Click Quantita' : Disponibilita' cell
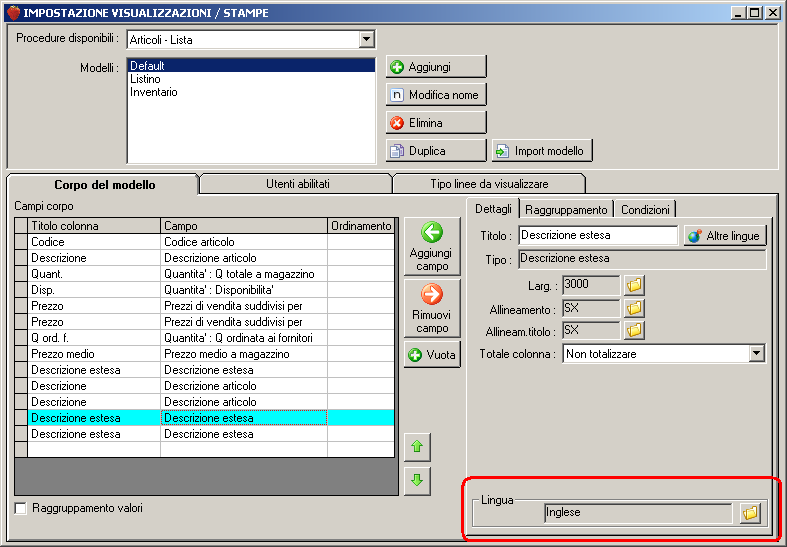 (244, 290)
